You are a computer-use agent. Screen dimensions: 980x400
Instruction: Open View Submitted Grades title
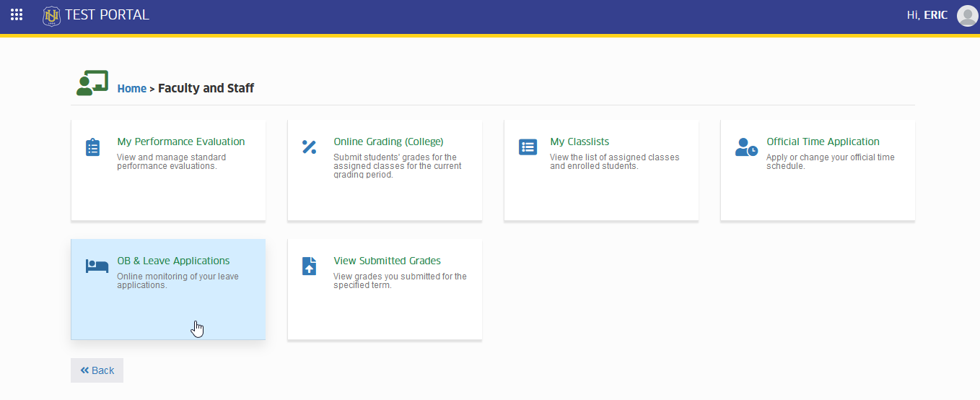(387, 261)
